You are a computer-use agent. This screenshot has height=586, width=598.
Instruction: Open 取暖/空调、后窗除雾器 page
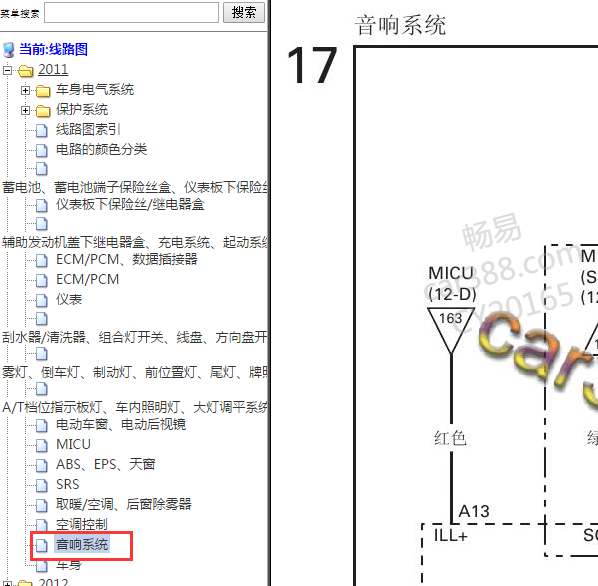point(124,504)
